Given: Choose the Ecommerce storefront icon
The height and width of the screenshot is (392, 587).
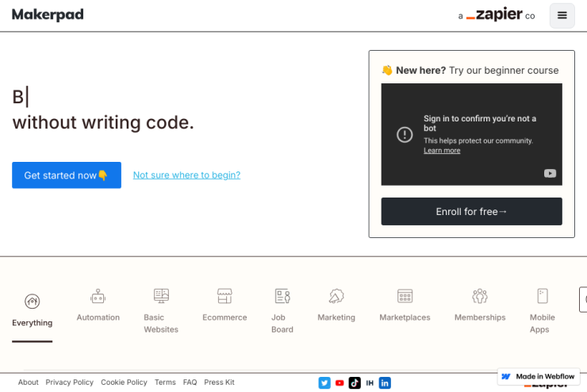Looking at the screenshot, I should (224, 296).
